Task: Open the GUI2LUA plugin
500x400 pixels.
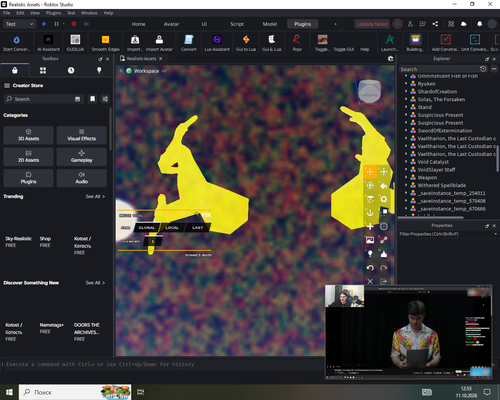Action: tap(75, 43)
